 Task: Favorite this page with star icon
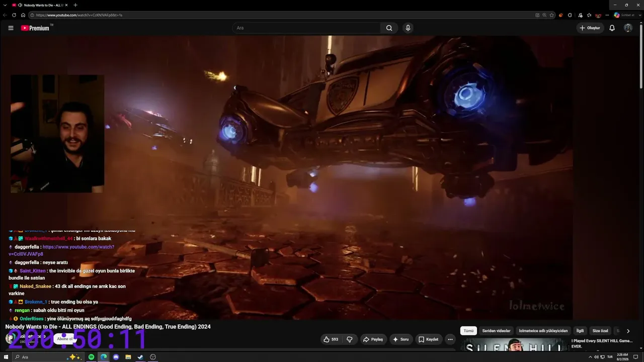(x=552, y=15)
